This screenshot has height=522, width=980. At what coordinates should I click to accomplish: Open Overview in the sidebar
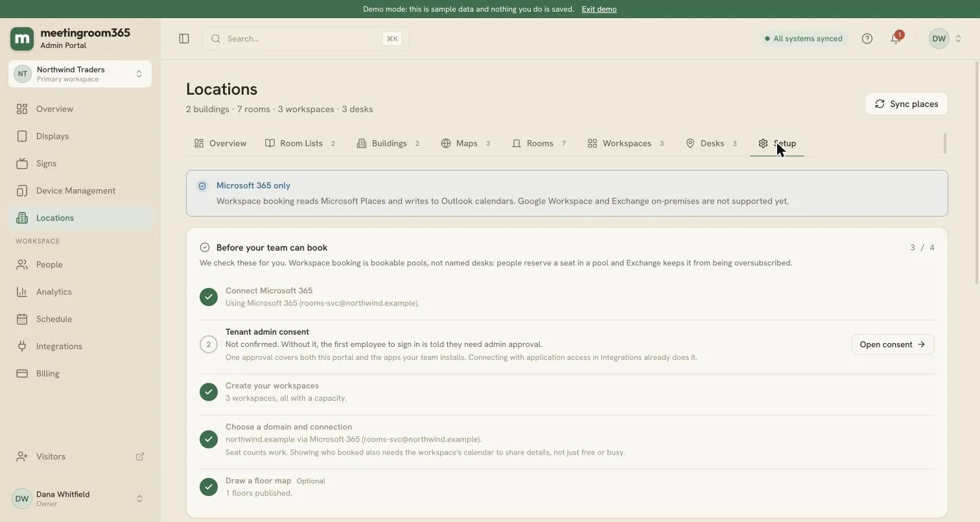80,109
